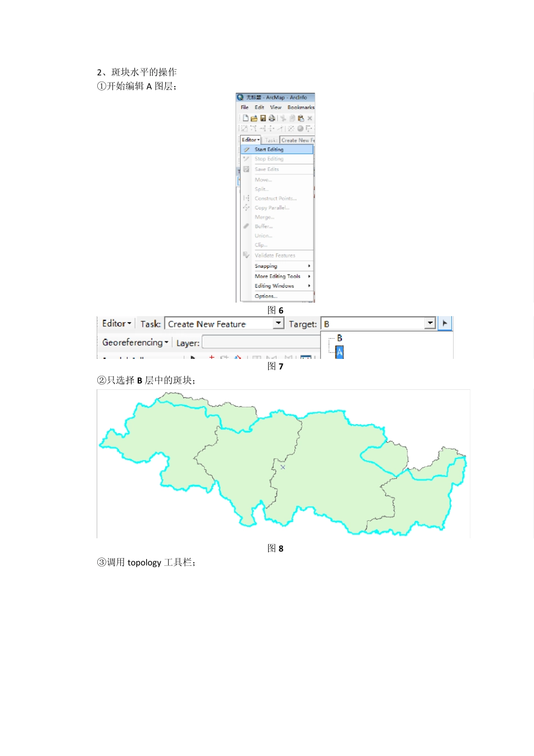Click the Paste clipboard icon in ArcMap toolbar
This screenshot has height=756, width=534.
click(301, 118)
